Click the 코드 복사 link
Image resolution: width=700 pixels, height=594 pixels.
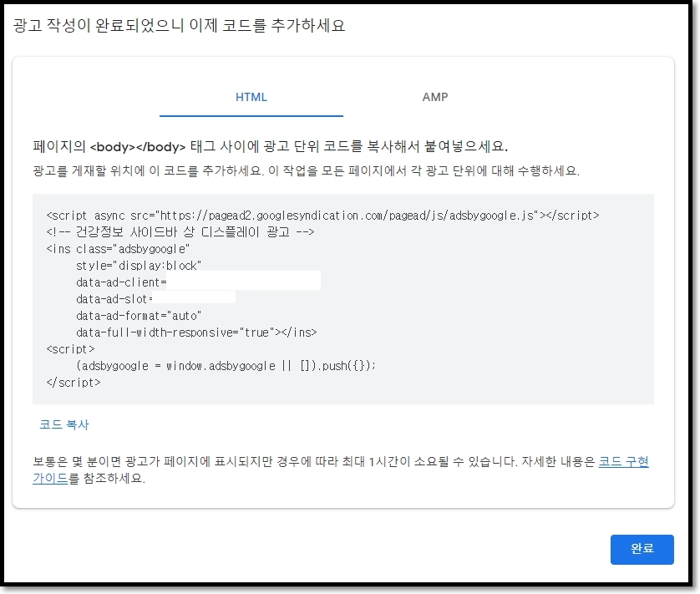(63, 424)
